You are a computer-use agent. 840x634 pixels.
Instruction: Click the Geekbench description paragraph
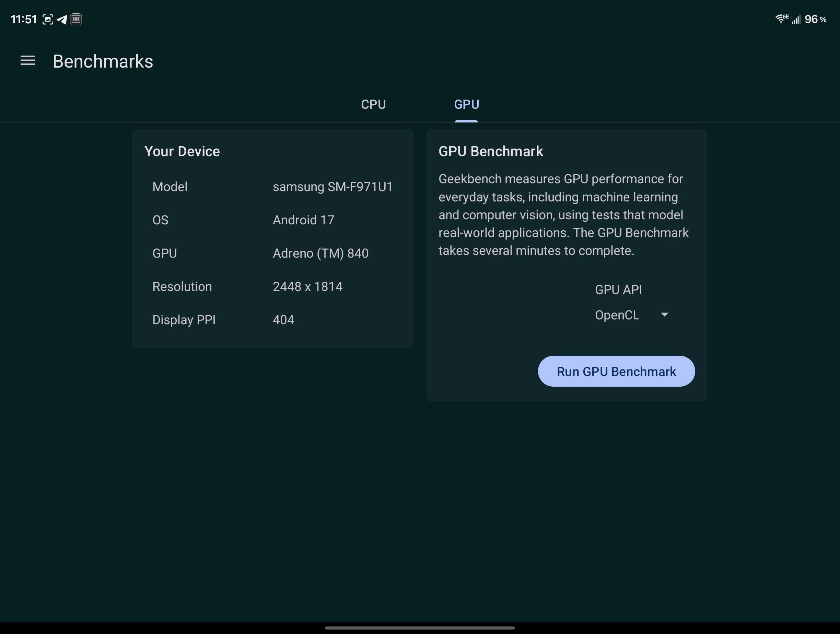pyautogui.click(x=563, y=214)
